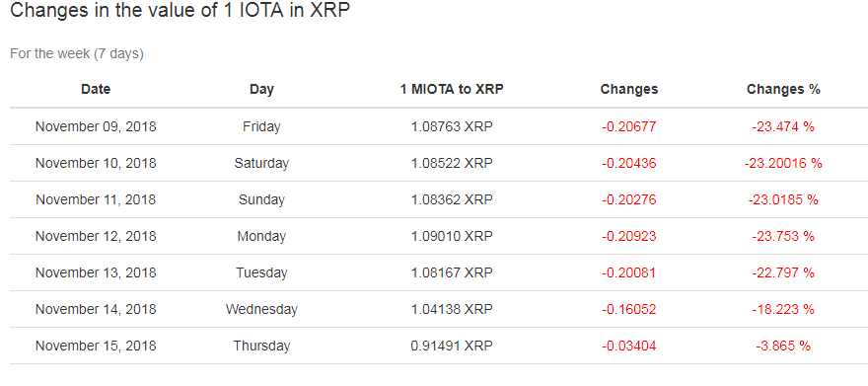Click the -3.865 % percentage value
Image resolution: width=868 pixels, height=386 pixels.
point(783,347)
